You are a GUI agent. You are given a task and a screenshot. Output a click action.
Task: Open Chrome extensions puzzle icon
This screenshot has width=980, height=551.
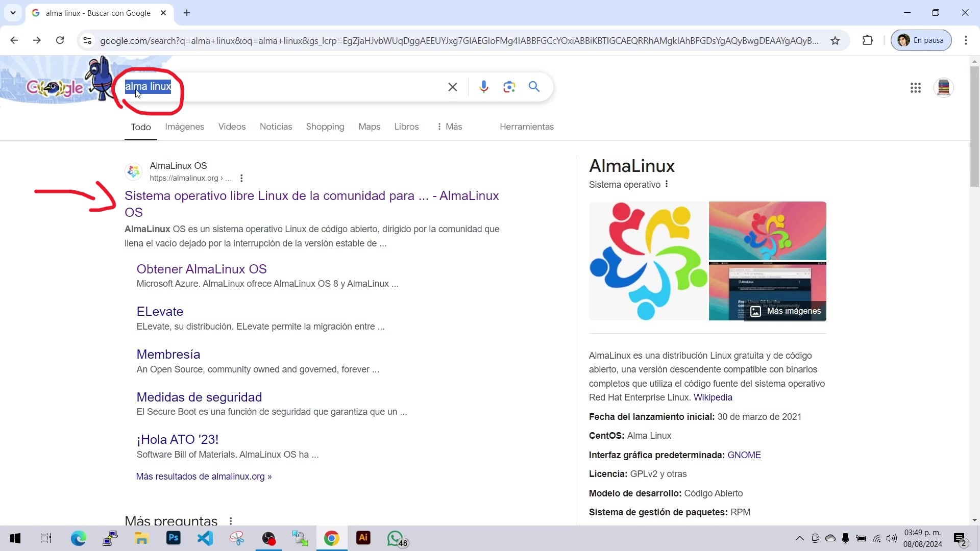(x=868, y=40)
